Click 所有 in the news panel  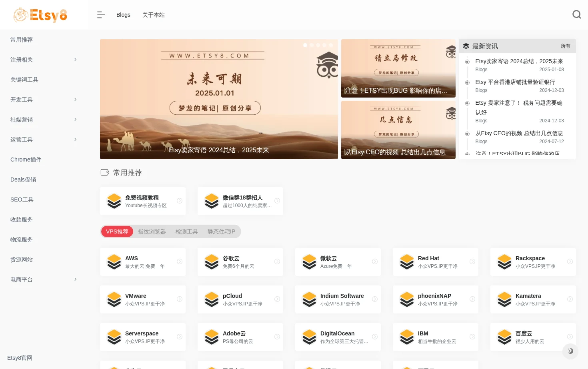click(x=565, y=46)
